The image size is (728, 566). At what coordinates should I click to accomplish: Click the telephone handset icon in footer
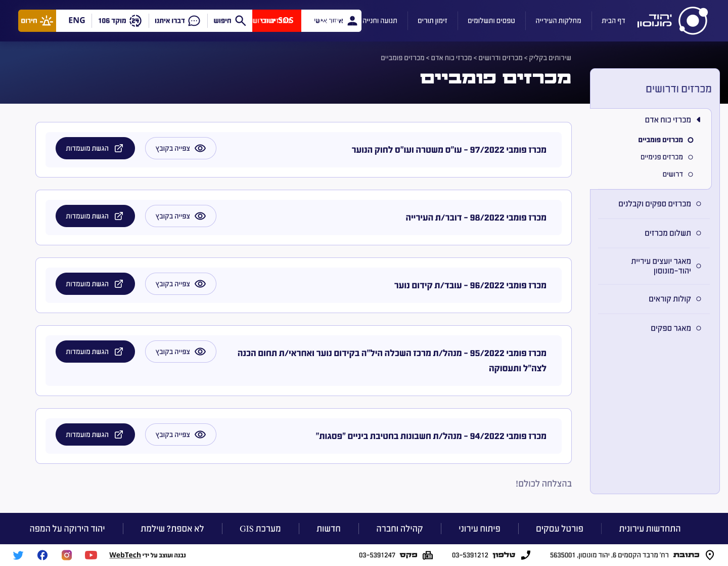[526, 555]
